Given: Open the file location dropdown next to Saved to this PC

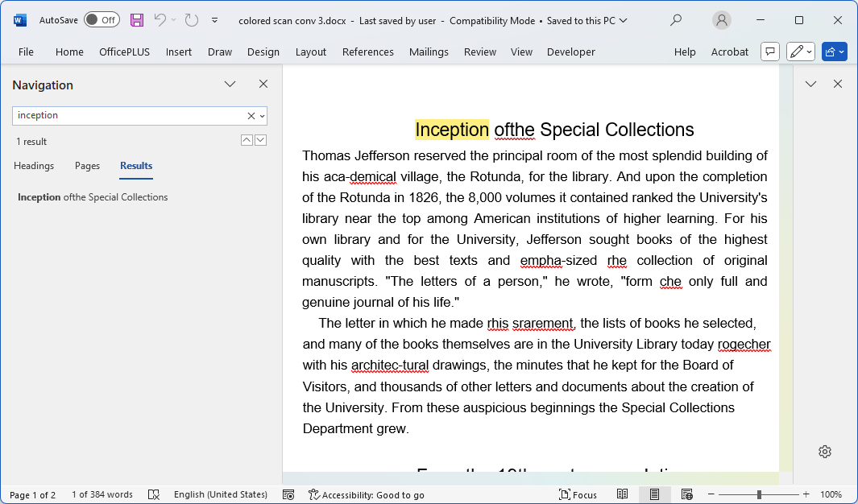Looking at the screenshot, I should 623,21.
